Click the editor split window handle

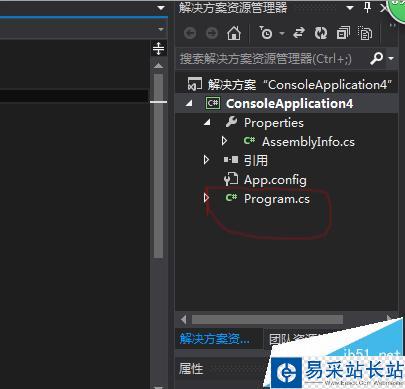point(159,48)
